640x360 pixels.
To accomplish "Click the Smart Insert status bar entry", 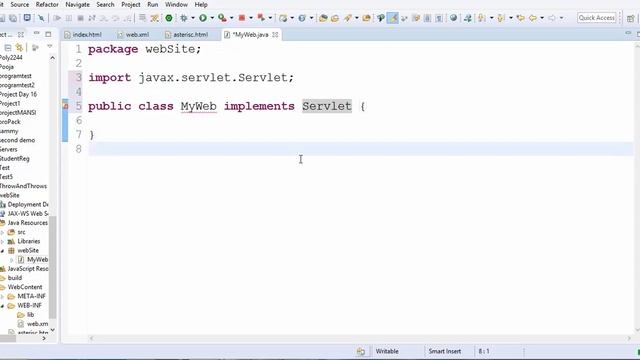I will (x=444, y=351).
